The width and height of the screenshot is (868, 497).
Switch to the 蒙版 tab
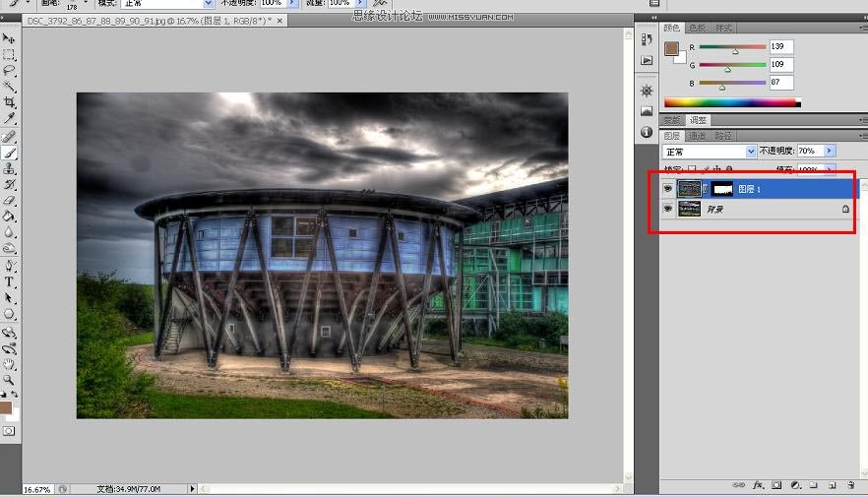tap(672, 120)
